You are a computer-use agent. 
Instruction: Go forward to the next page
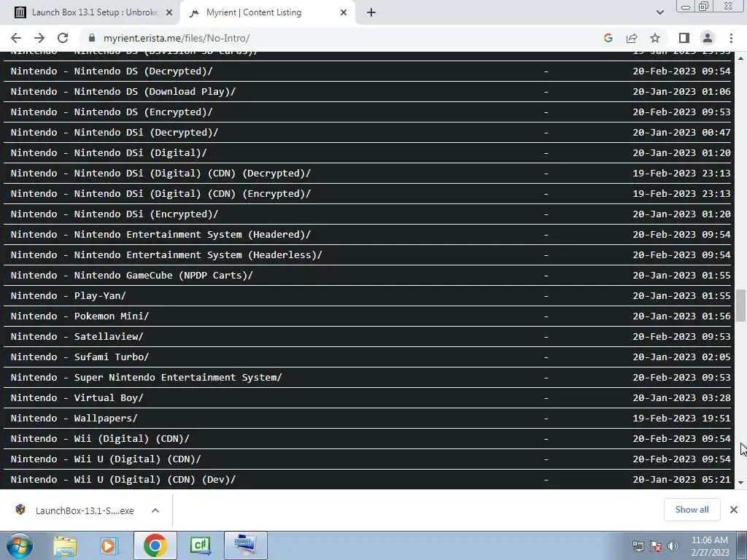click(39, 38)
